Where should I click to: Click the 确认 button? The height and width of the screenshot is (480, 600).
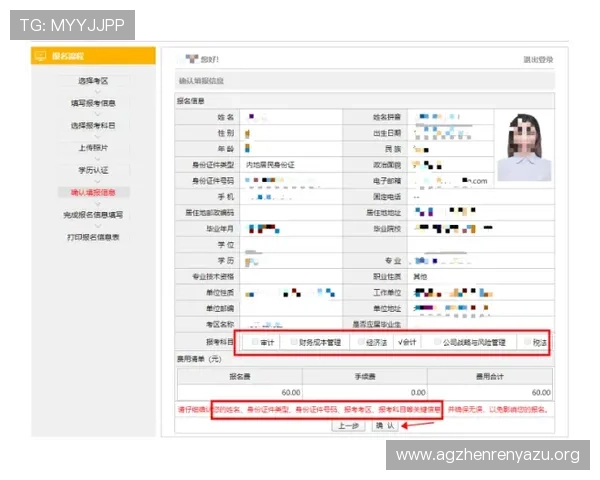point(385,426)
